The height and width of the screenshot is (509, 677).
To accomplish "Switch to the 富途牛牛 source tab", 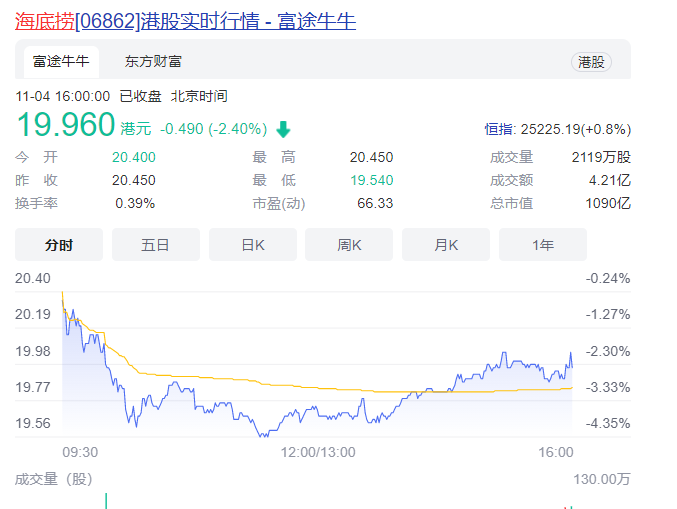I will click(61, 62).
